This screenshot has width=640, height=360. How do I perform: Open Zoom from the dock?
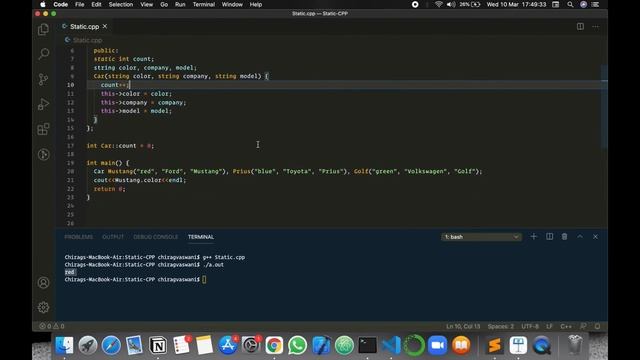point(438,345)
